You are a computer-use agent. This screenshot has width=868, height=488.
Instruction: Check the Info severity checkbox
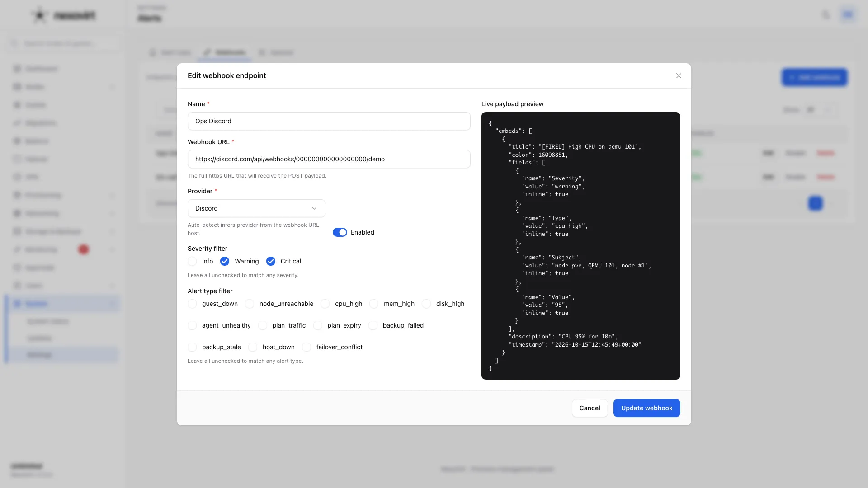coord(192,261)
